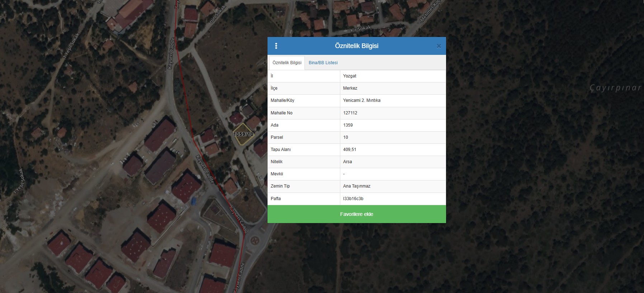Click the Kır Sokak street label on the map
Image resolution: width=644 pixels, height=293 pixels.
[x=361, y=29]
